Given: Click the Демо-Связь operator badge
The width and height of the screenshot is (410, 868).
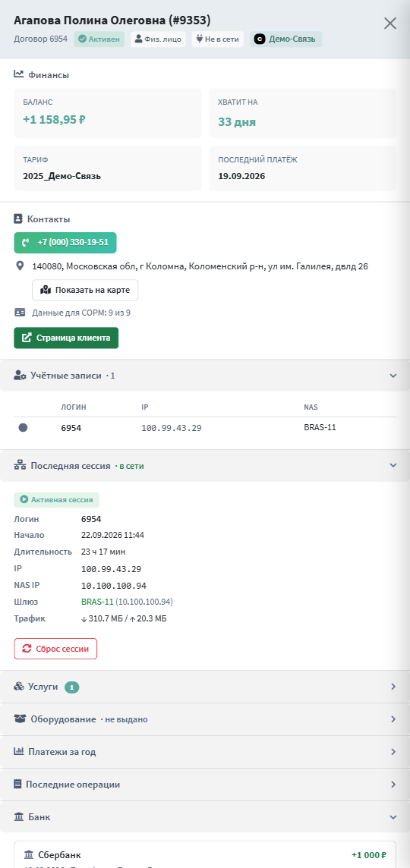Looking at the screenshot, I should point(286,39).
